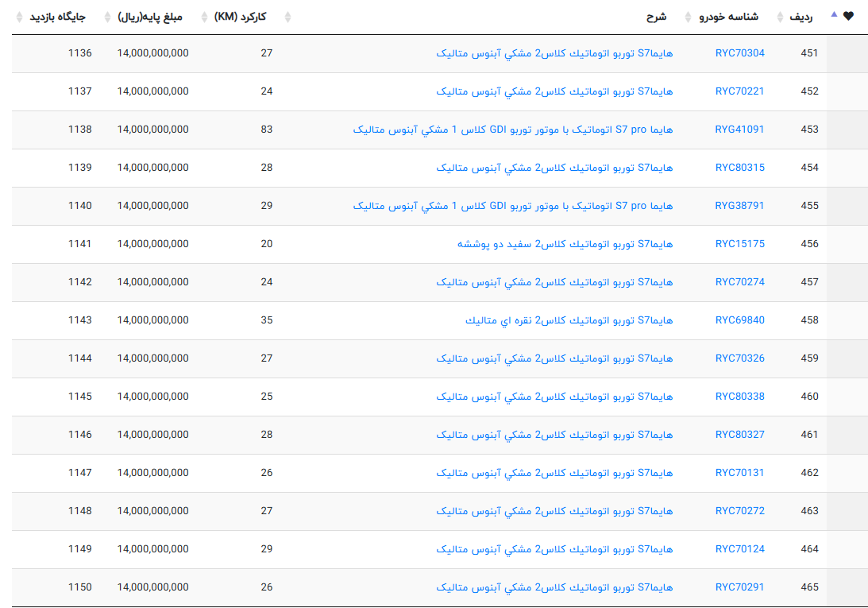The height and width of the screenshot is (608, 868).
Task: Click mileage value 83 in row 453
Action: click(x=267, y=130)
